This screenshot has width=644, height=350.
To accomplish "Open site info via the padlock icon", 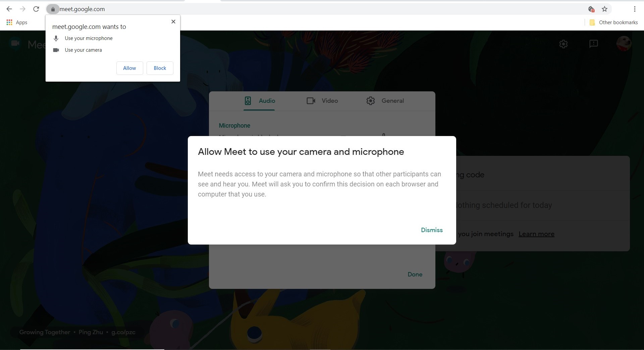I will coord(53,9).
